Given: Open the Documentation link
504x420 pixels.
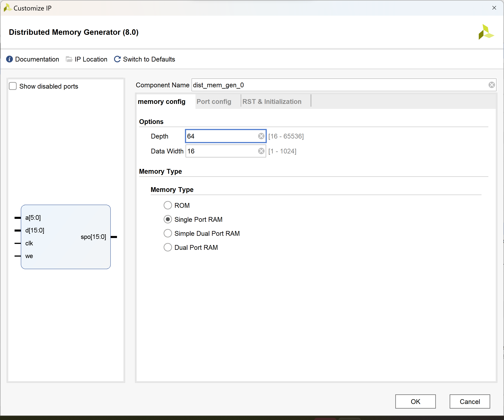Looking at the screenshot, I should [x=37, y=59].
